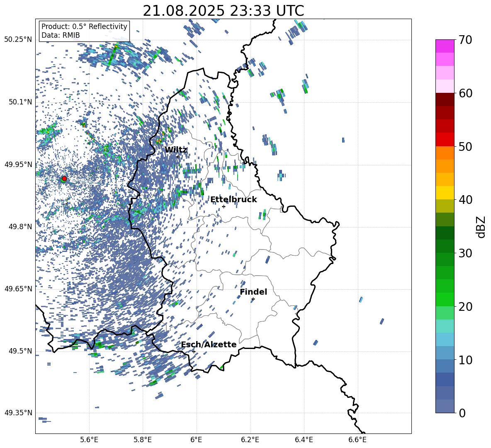This screenshot has width=491, height=448.
Task: Click the magenta top colorbar segment
Action: (x=445, y=46)
